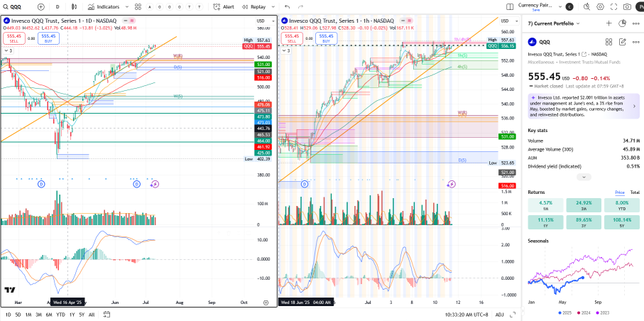Set the date range to 6M
The image size is (644, 321).
click(x=49, y=315)
